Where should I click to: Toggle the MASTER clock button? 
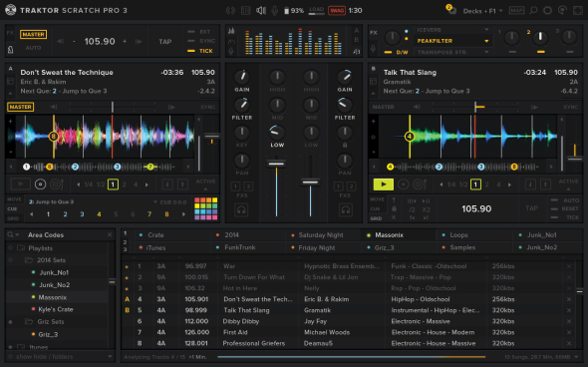click(x=33, y=35)
